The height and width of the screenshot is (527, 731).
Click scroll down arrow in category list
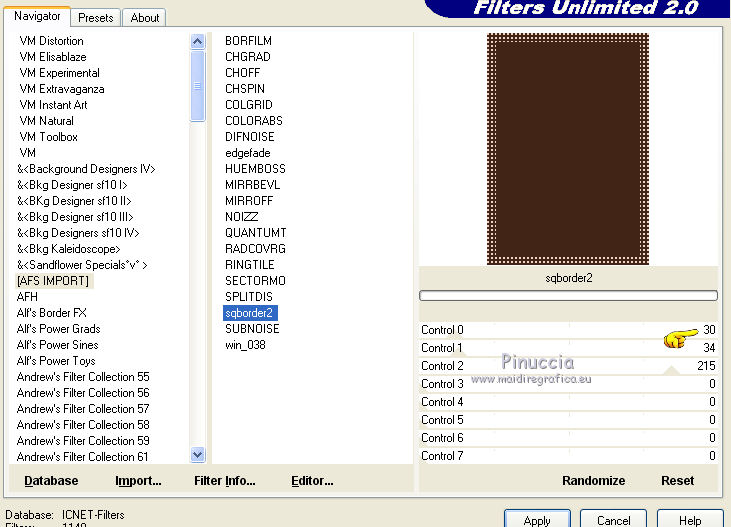[x=198, y=454]
